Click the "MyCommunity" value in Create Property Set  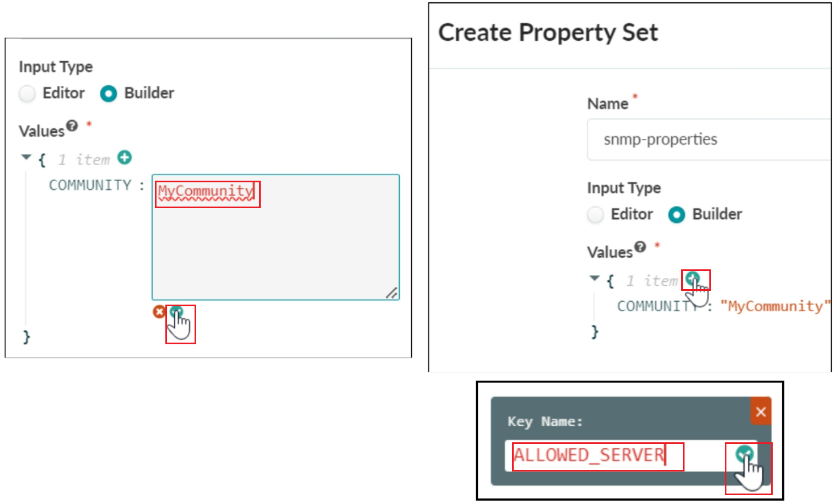click(774, 306)
